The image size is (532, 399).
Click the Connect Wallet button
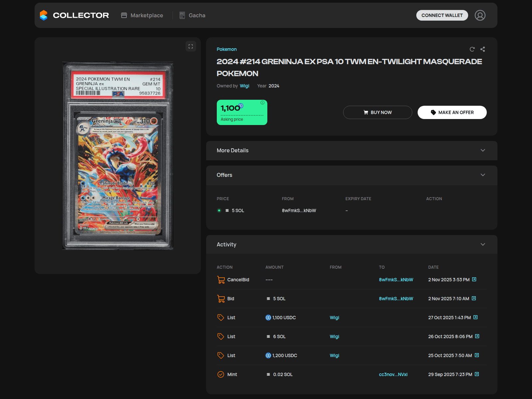[x=442, y=15]
